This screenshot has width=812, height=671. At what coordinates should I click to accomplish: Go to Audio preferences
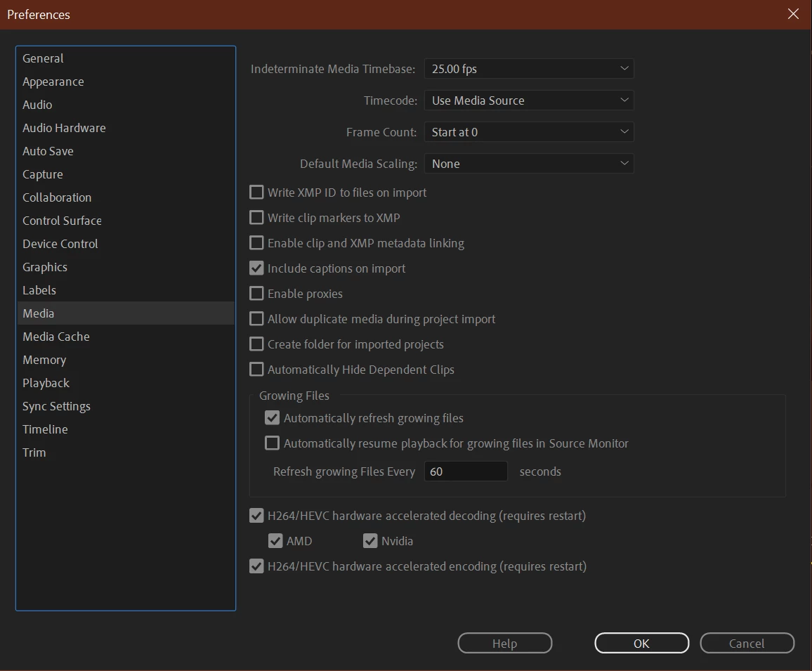pyautogui.click(x=126, y=105)
